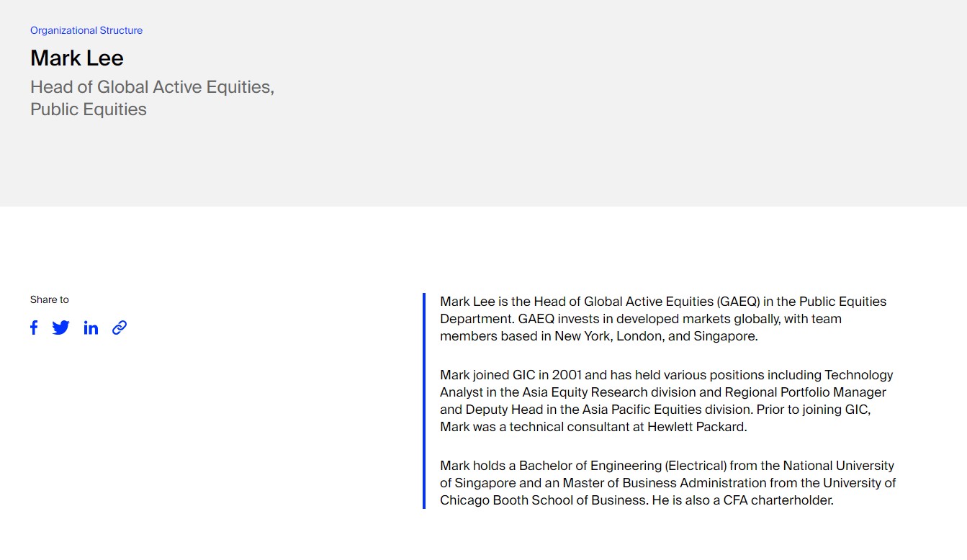Click the Mark Lee heading
Viewport: 967px width, 560px height.
point(77,58)
